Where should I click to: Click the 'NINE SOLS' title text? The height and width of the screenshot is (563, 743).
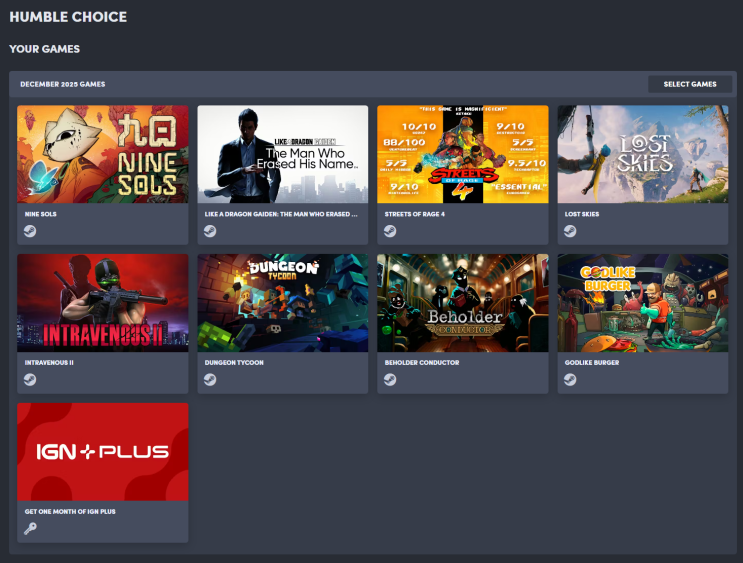point(41,214)
